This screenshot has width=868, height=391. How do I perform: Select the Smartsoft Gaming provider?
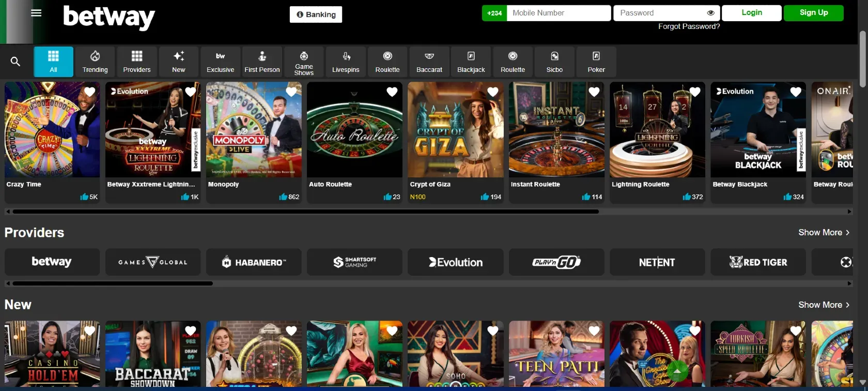(x=354, y=262)
